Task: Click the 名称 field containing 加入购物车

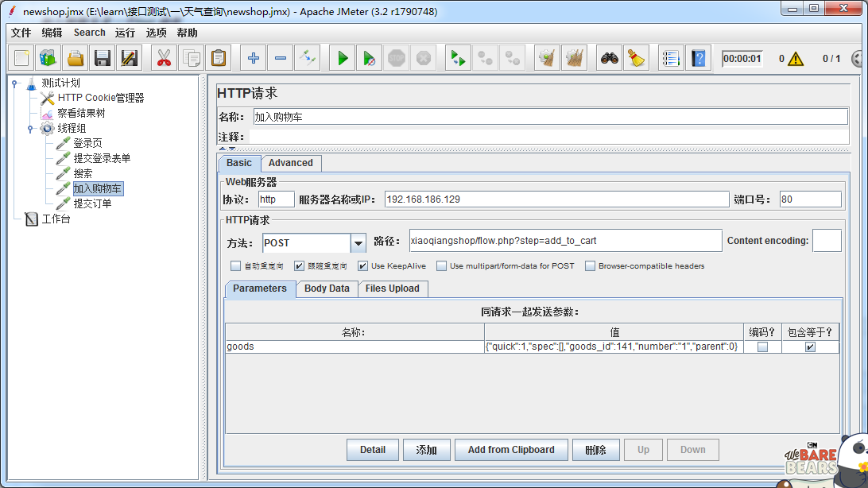Action: pyautogui.click(x=550, y=117)
